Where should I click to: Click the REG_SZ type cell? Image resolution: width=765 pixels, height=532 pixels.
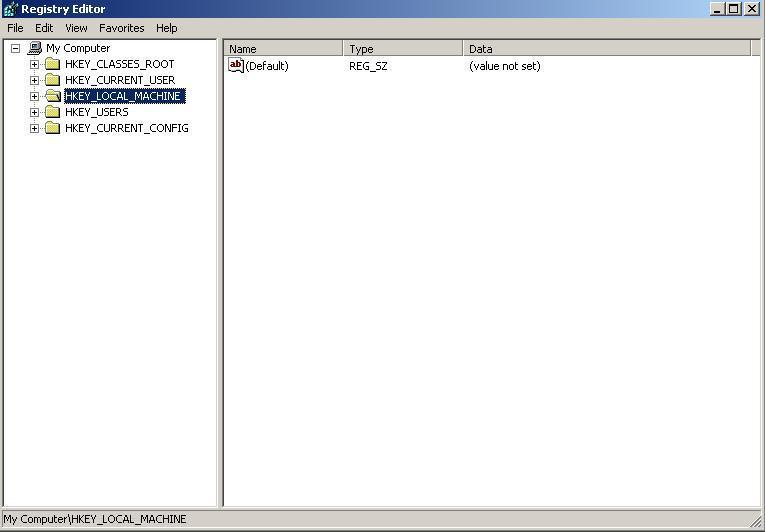tap(368, 66)
